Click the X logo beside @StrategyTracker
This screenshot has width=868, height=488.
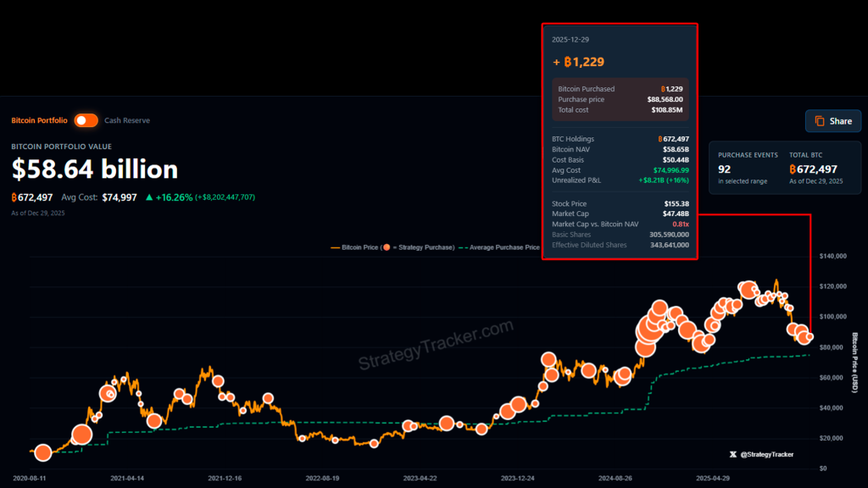pyautogui.click(x=732, y=455)
